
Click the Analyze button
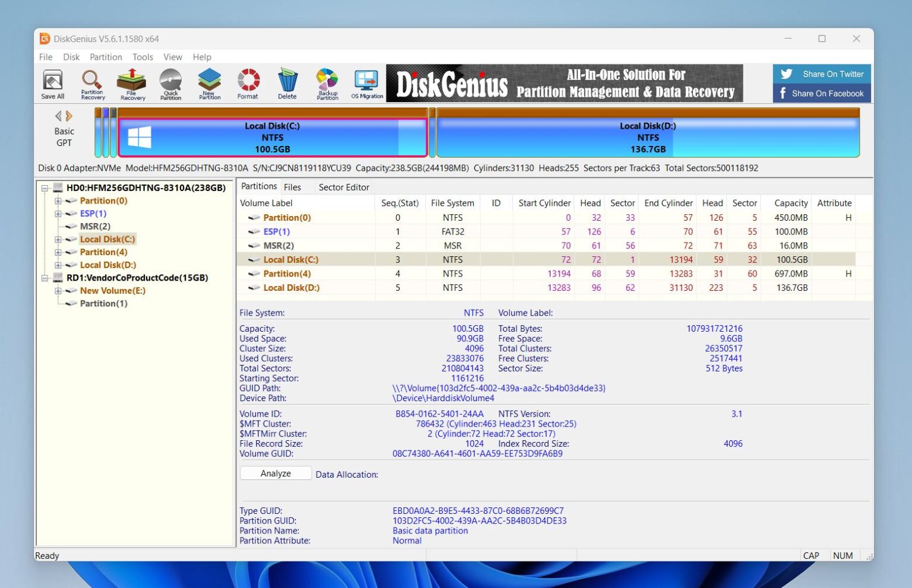pyautogui.click(x=275, y=473)
